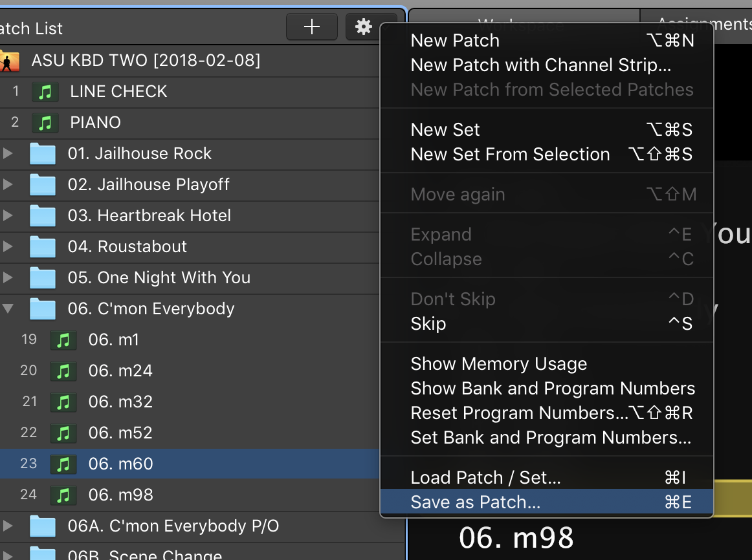Select the 06. m32 patch row

point(121,402)
